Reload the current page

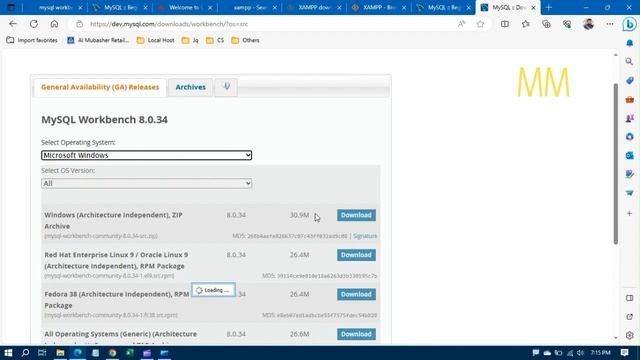pos(33,24)
